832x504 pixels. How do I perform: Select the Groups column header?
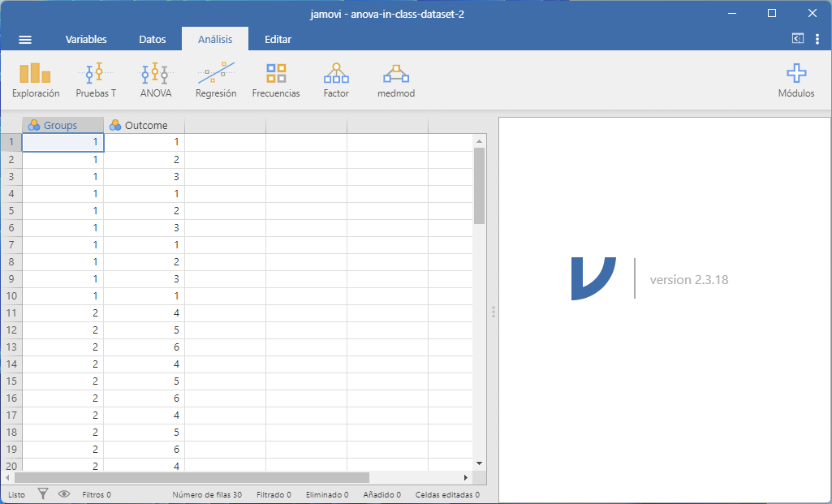[63, 125]
